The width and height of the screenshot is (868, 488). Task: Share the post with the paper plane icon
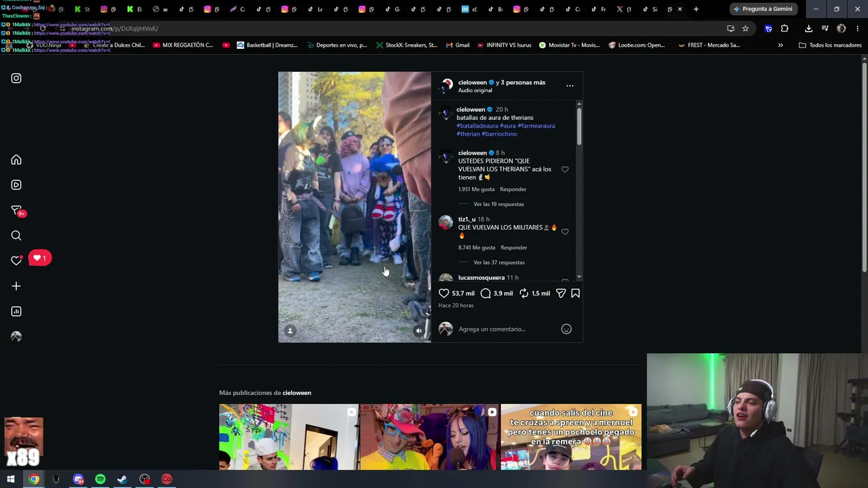(561, 293)
